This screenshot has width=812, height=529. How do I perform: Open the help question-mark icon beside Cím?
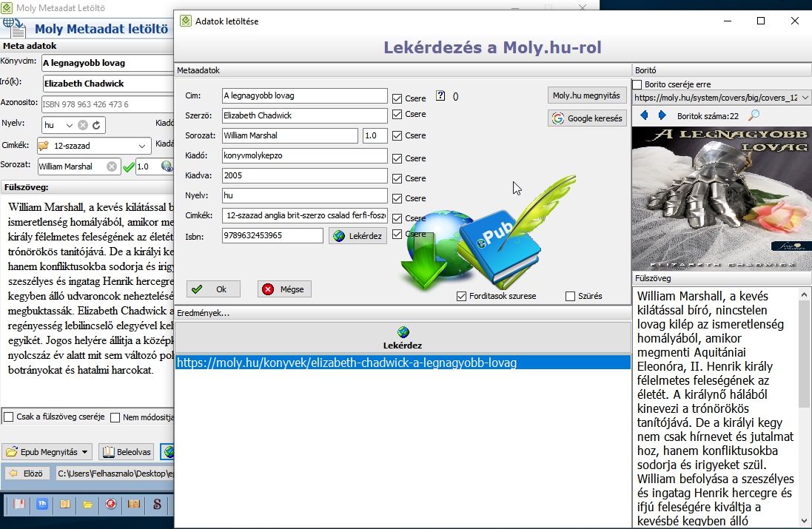point(440,95)
